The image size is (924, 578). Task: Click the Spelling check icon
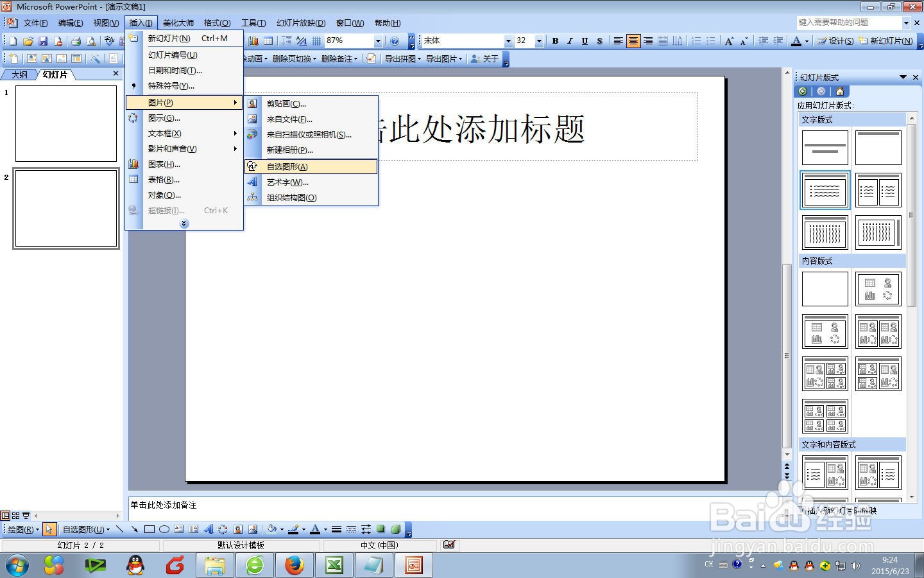(x=110, y=41)
